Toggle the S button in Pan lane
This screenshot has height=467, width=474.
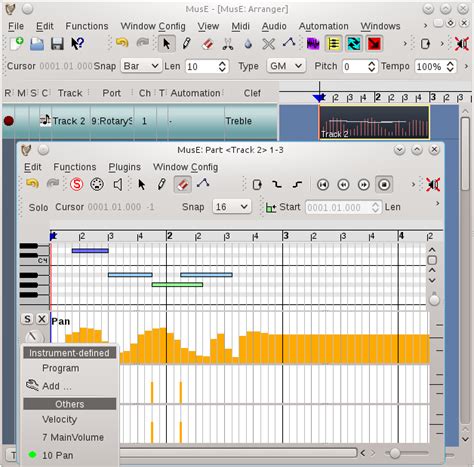pyautogui.click(x=27, y=319)
